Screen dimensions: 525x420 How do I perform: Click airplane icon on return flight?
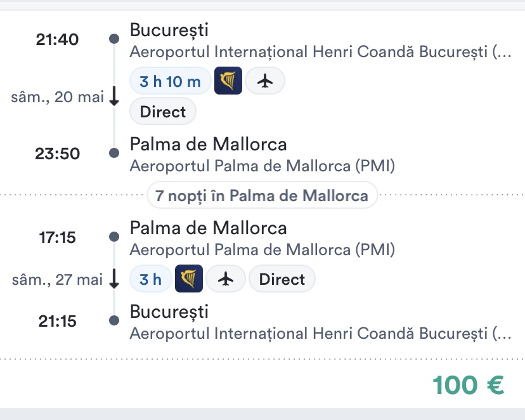click(x=226, y=279)
